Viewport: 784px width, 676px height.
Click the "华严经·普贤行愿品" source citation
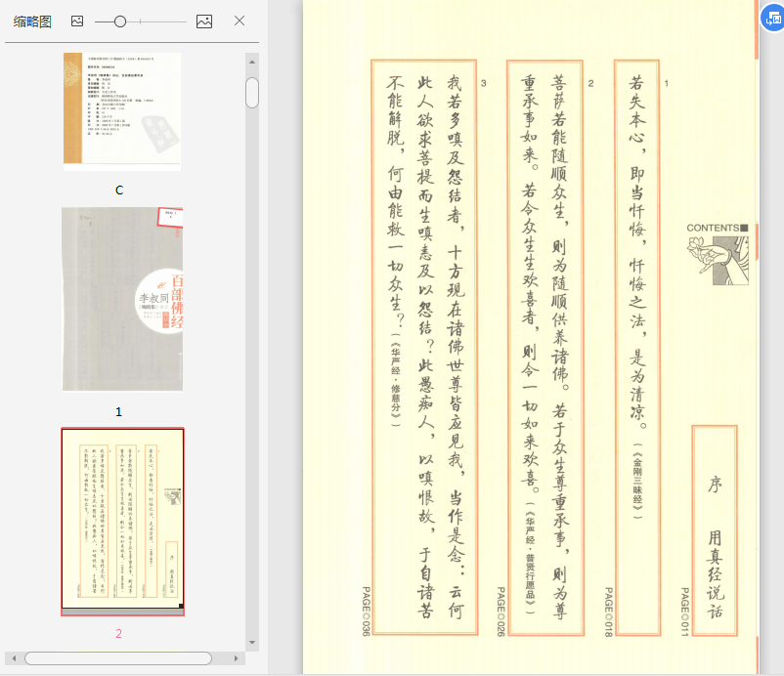click(530, 558)
